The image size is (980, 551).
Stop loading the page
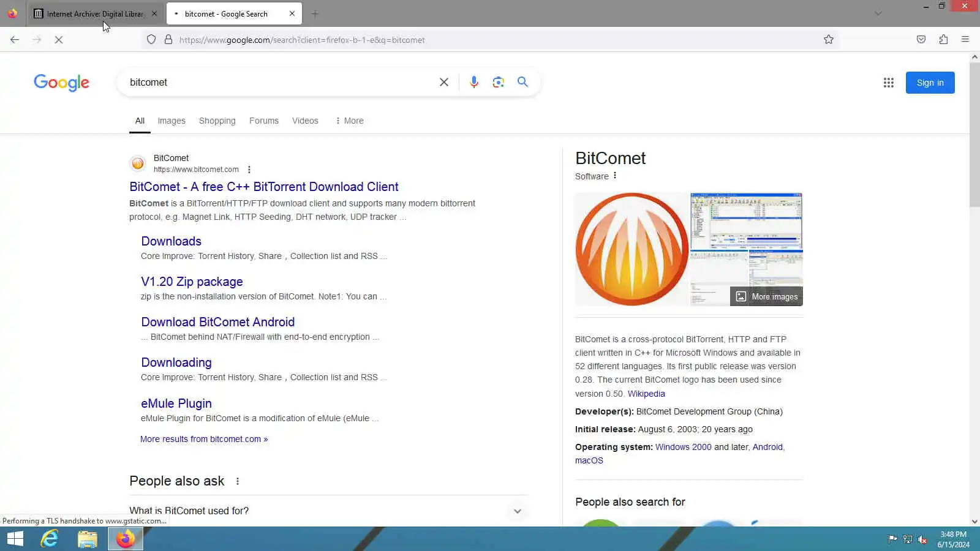pyautogui.click(x=59, y=40)
